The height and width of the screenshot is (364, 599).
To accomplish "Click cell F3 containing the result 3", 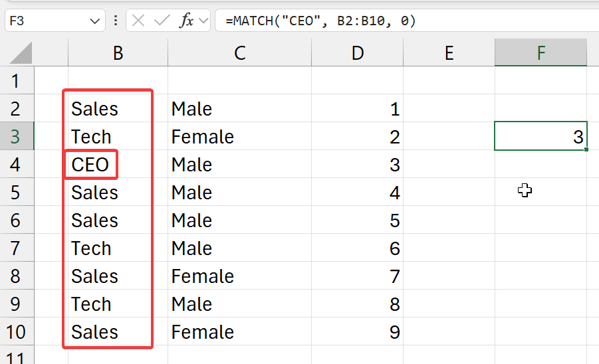I will pyautogui.click(x=540, y=137).
